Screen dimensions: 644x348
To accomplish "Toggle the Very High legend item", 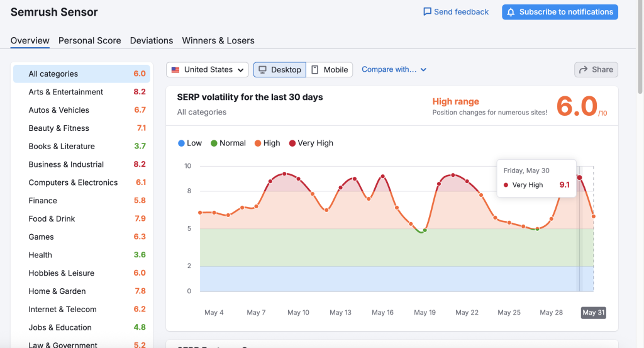I will (x=311, y=143).
